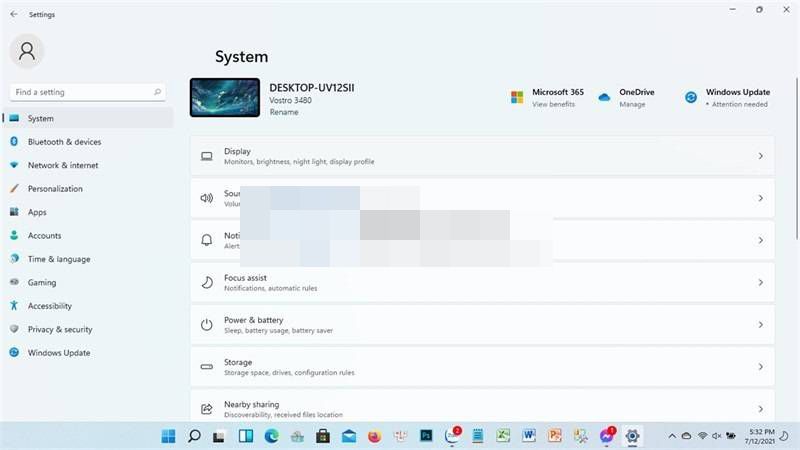Expand the Power & battery chevron

tap(760, 324)
